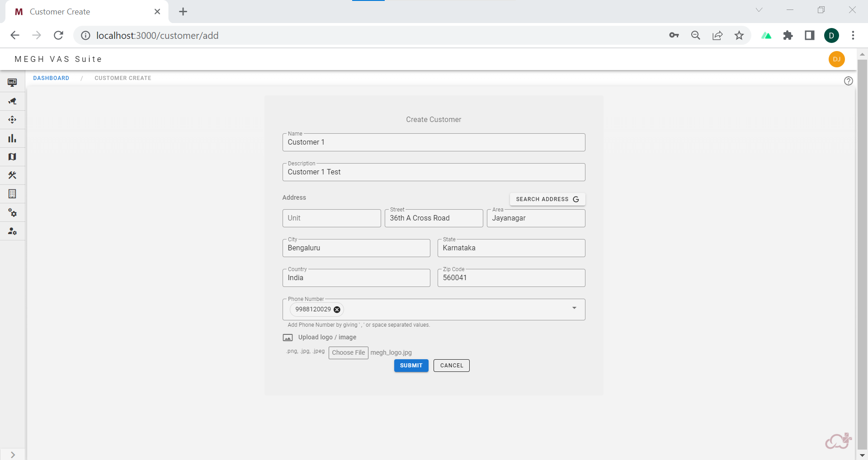Click the user management sidebar icon
Viewport: 868px width, 460px height.
coord(12,231)
